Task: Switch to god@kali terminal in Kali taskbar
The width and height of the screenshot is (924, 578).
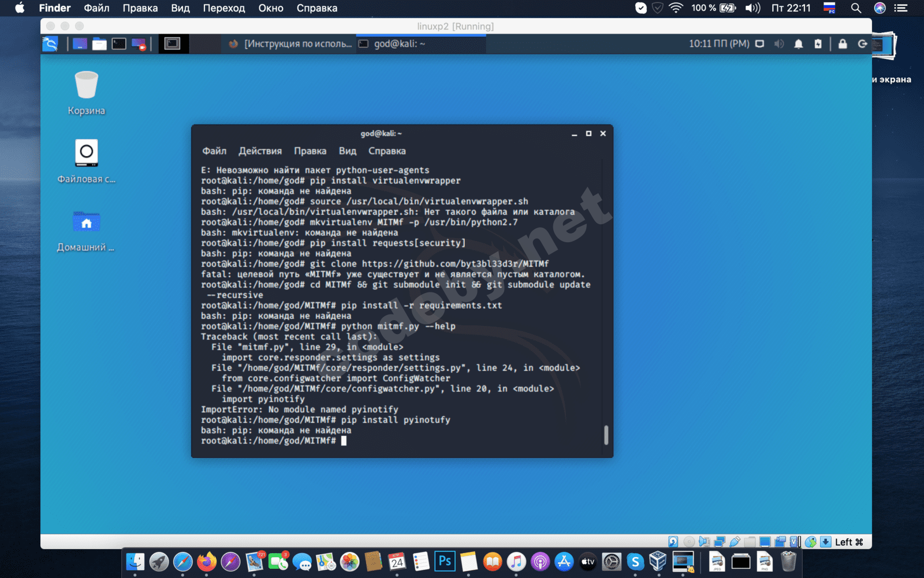Action: [x=421, y=44]
